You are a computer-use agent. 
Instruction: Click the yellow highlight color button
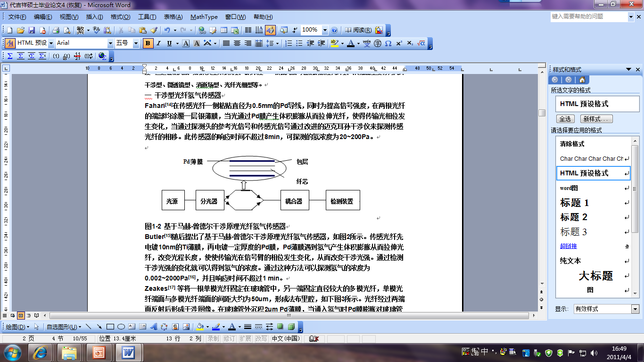pyautogui.click(x=334, y=43)
